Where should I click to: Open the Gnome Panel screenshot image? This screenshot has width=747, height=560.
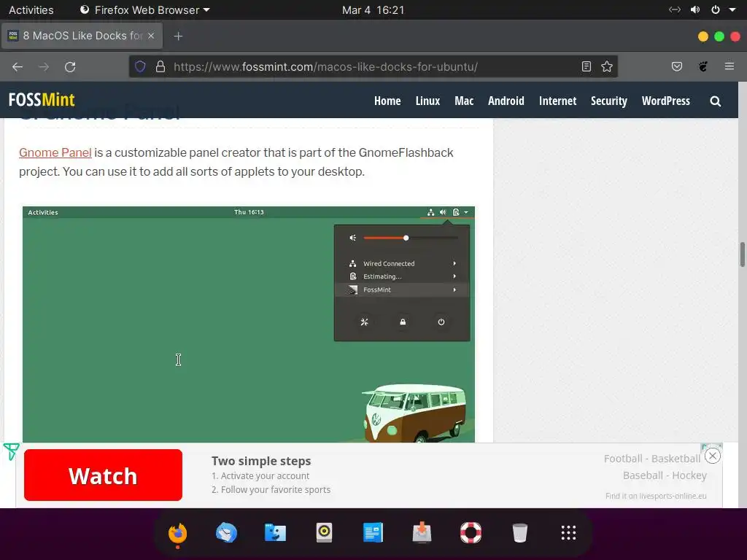(x=249, y=324)
